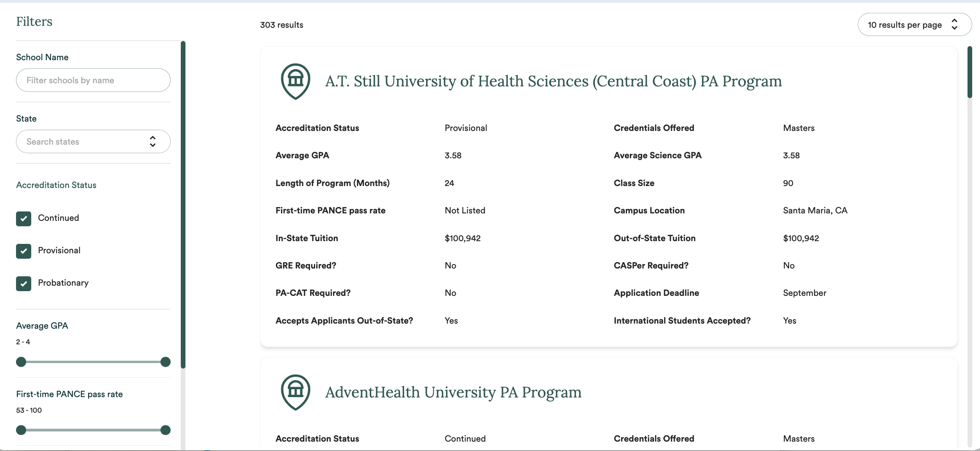Image resolution: width=980 pixels, height=451 pixels.
Task: Uncheck the Probationary accreditation checkbox
Action: pyautogui.click(x=23, y=283)
